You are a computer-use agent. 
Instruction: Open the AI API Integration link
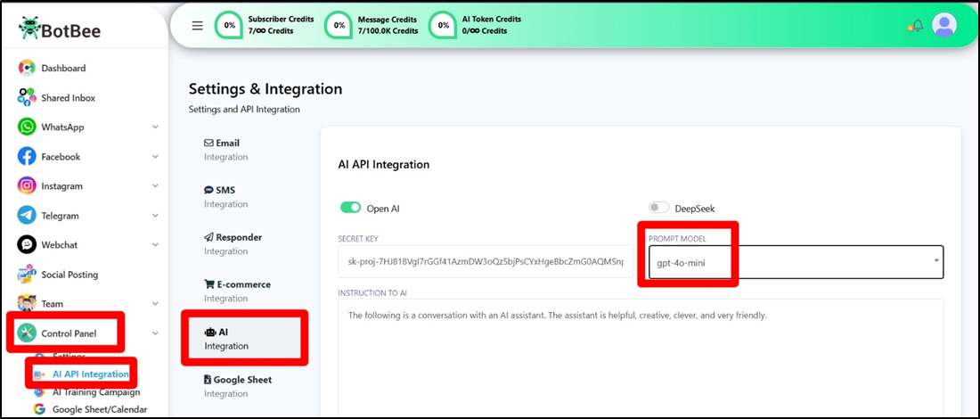click(x=90, y=374)
